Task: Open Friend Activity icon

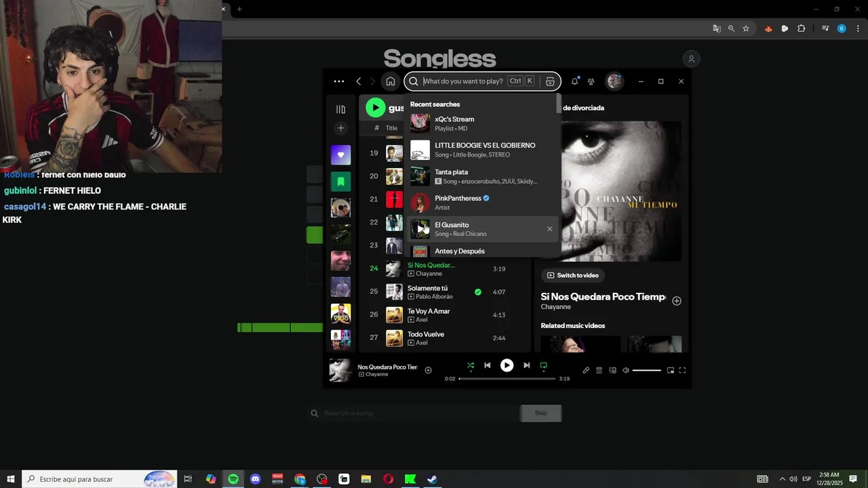Action: click(591, 81)
